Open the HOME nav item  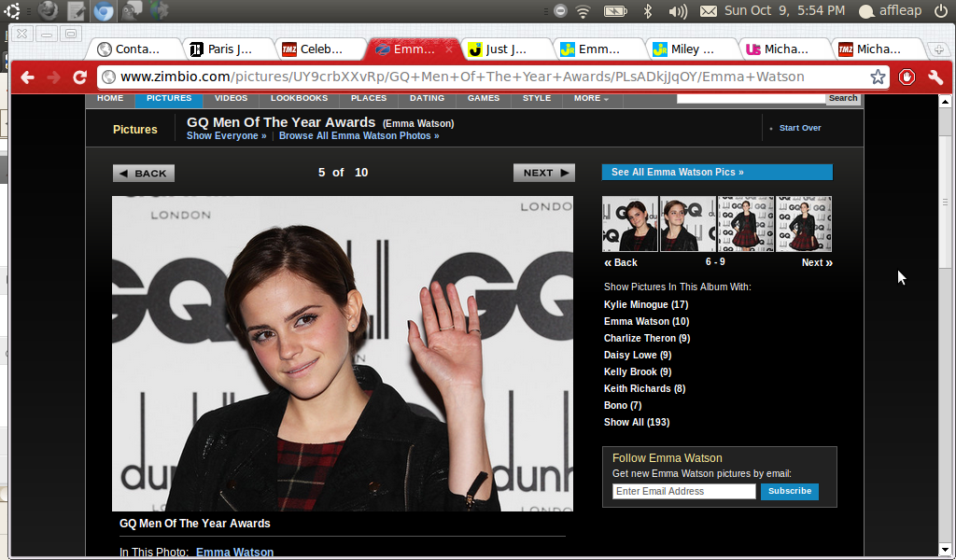[x=110, y=99]
